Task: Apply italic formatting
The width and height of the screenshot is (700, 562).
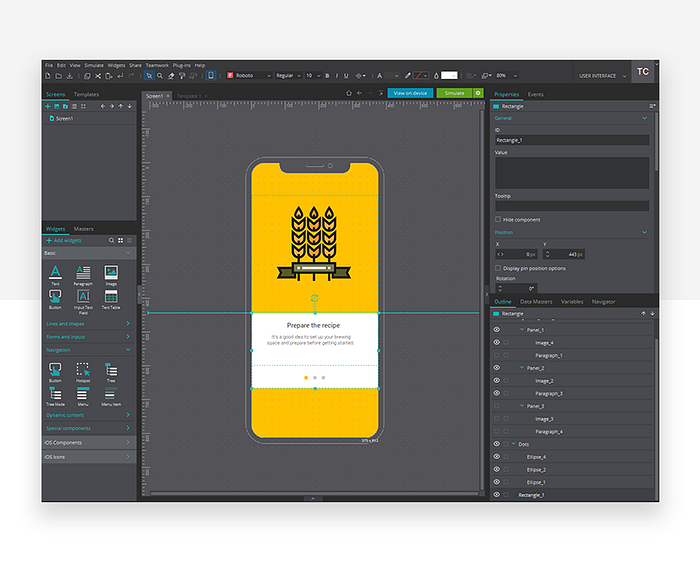Action: pos(337,76)
